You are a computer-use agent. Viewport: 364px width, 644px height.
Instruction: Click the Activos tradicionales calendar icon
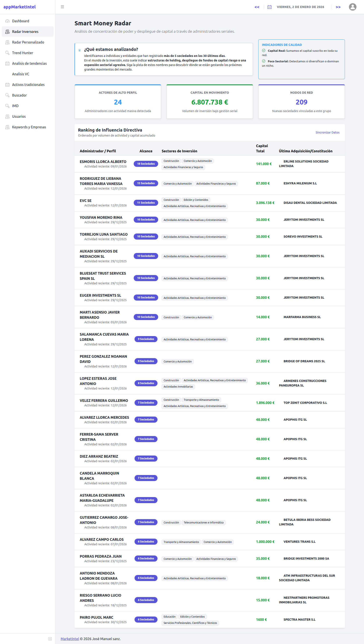tap(8, 84)
